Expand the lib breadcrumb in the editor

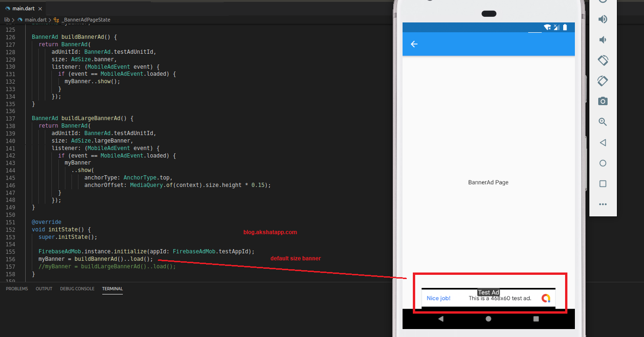[x=7, y=20]
